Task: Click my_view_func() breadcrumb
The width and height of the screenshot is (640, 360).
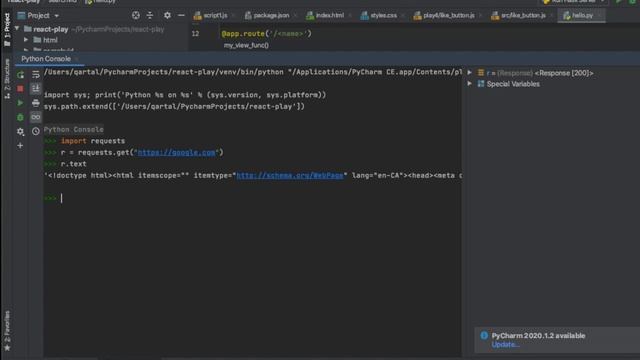Action: [246, 45]
